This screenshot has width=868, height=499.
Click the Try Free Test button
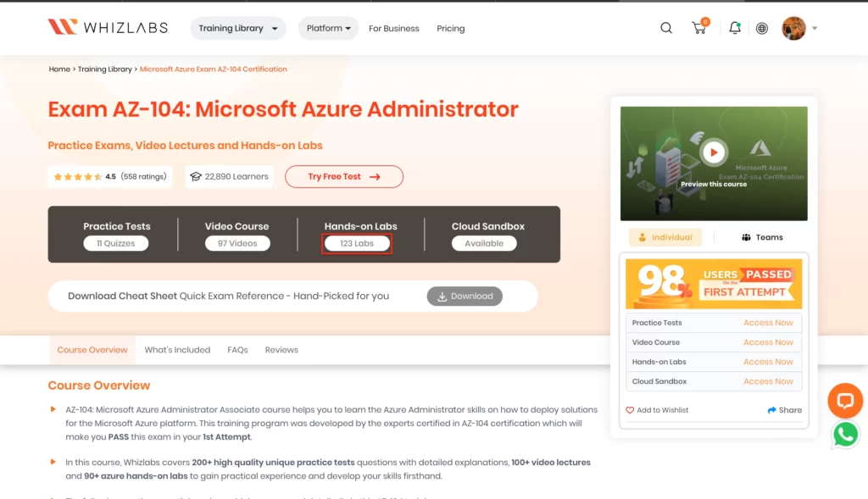tap(344, 176)
